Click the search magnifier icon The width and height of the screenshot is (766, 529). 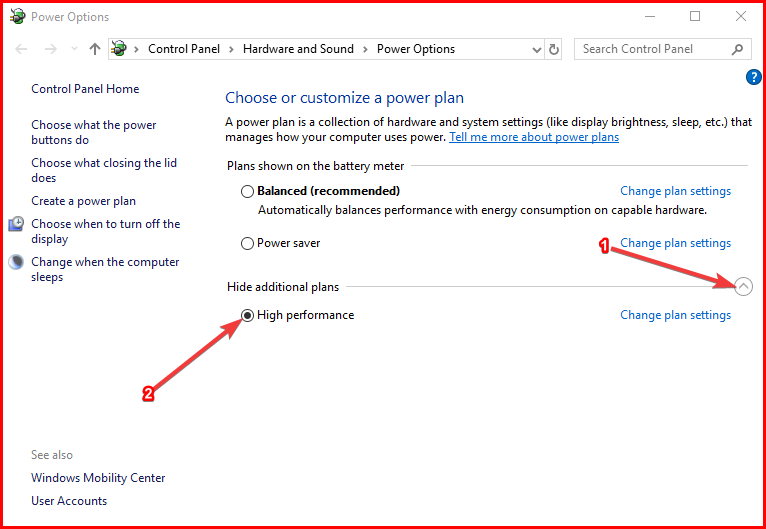pos(738,49)
